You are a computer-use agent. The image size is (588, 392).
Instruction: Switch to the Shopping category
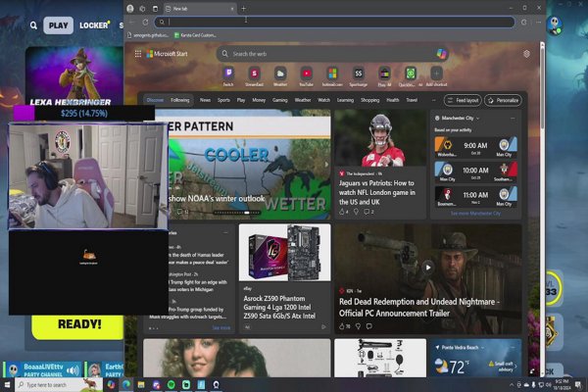pos(369,100)
